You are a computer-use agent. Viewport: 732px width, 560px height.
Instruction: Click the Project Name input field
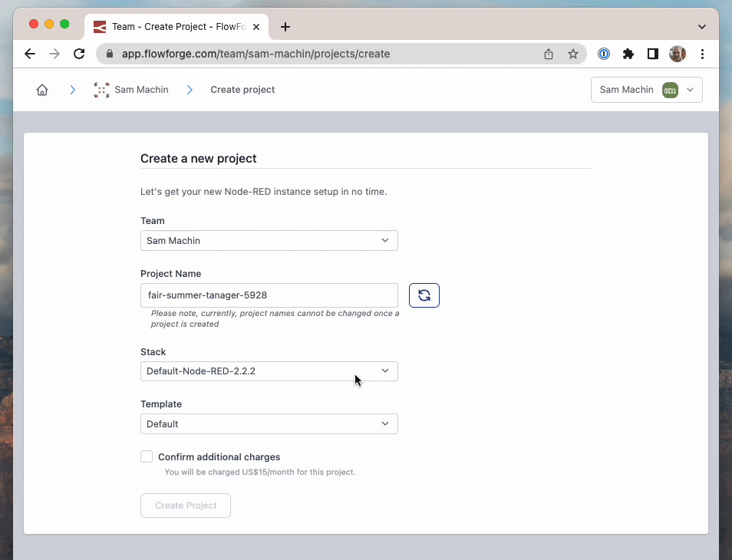pos(269,295)
